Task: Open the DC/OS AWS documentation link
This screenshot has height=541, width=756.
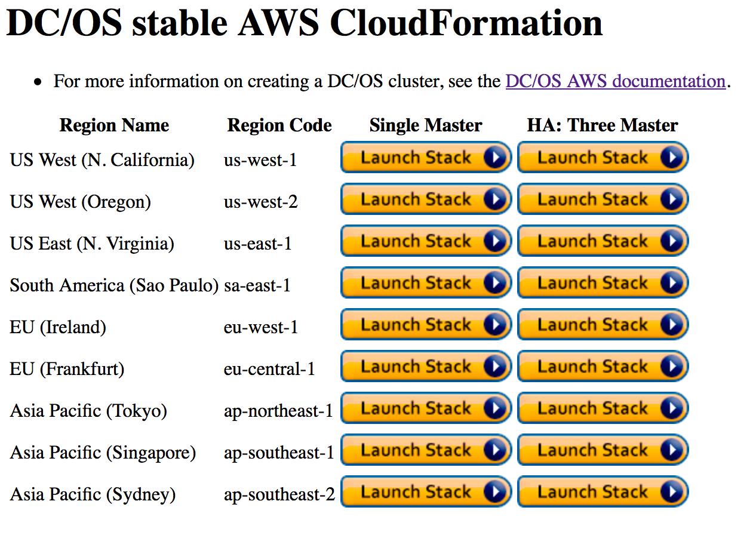Action: click(615, 81)
